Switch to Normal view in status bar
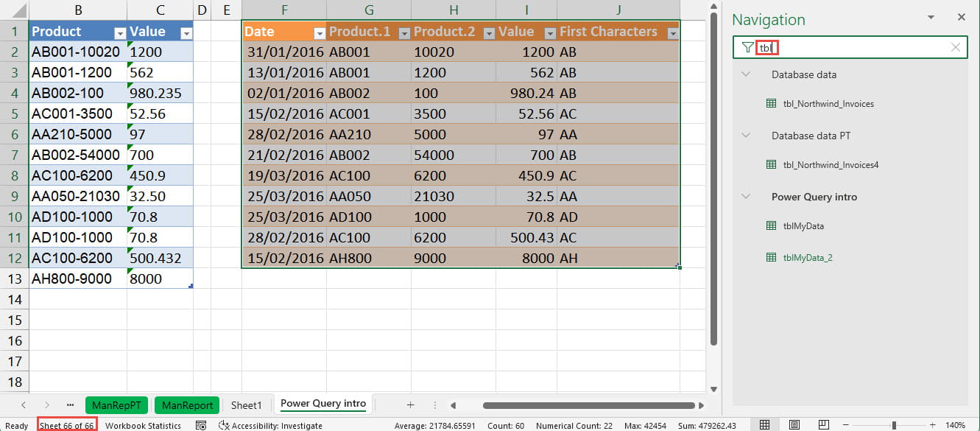 (765, 425)
